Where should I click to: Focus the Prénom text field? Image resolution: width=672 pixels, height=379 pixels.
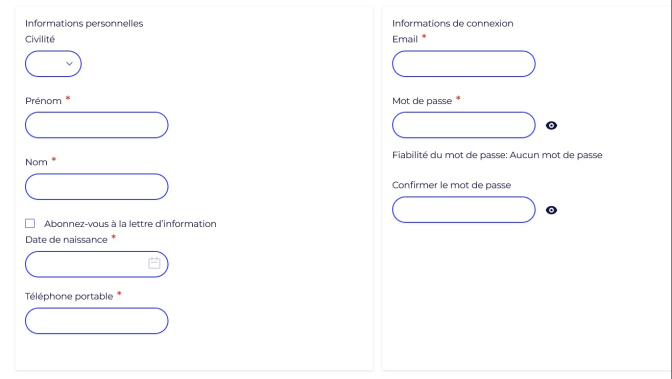point(96,125)
